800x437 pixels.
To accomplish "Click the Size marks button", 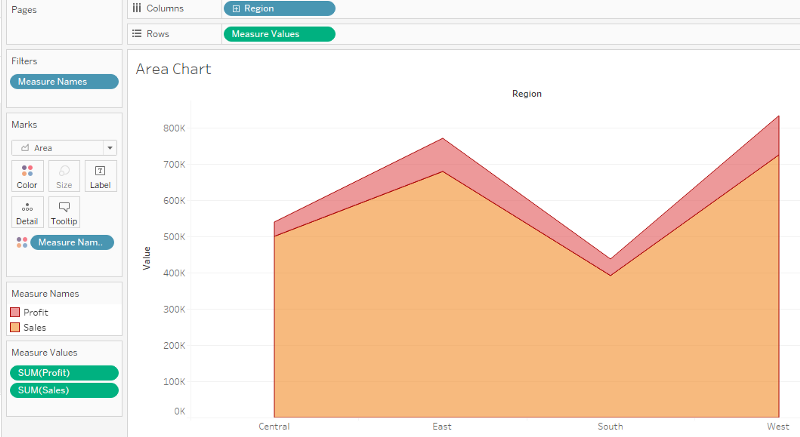I will (64, 175).
